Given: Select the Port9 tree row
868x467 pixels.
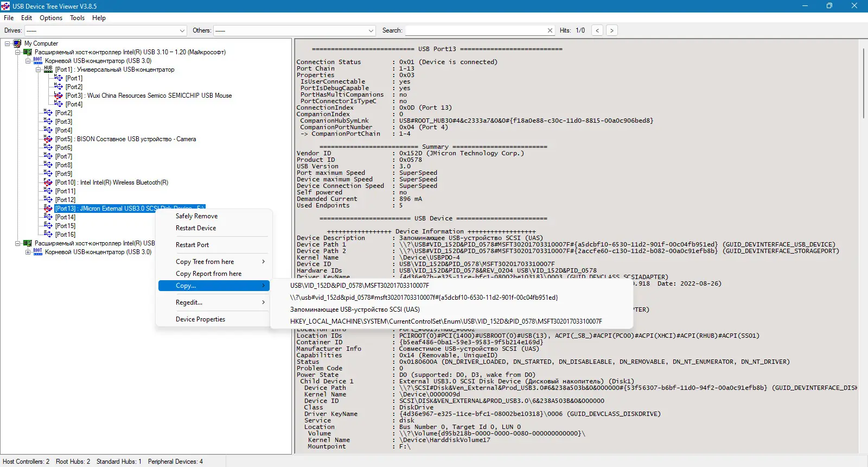Looking at the screenshot, I should coord(63,174).
